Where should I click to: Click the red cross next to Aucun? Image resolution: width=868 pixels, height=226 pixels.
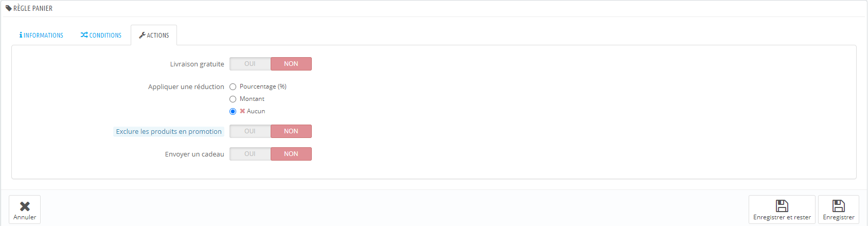click(x=242, y=111)
